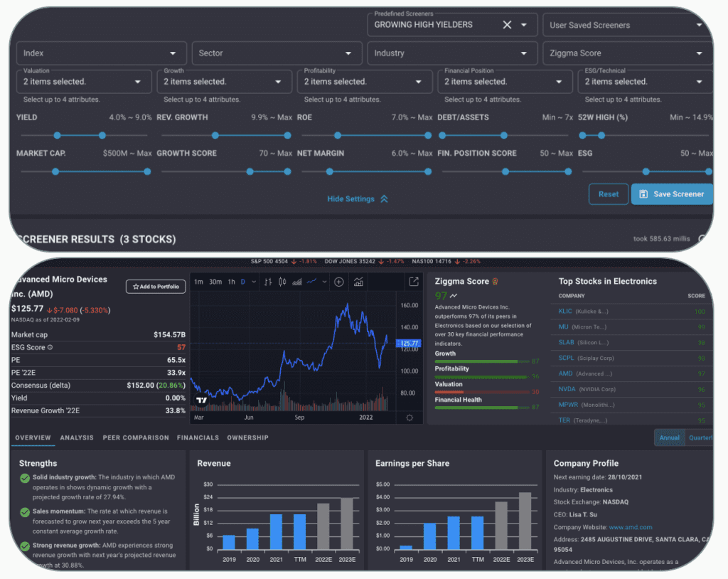Click the Hide Settings double-chevron icon
The image size is (728, 579).
click(385, 199)
